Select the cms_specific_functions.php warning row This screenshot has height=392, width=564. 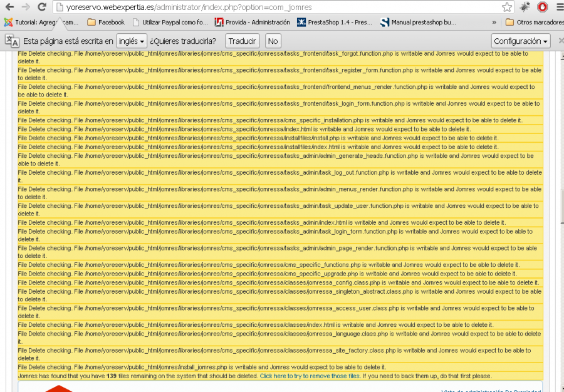[280, 265]
